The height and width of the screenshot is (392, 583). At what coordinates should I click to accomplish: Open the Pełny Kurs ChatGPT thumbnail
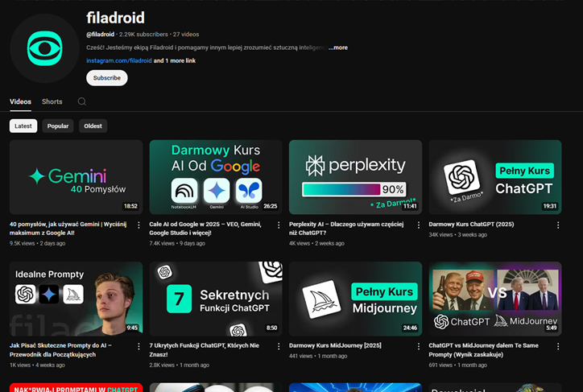pyautogui.click(x=495, y=177)
